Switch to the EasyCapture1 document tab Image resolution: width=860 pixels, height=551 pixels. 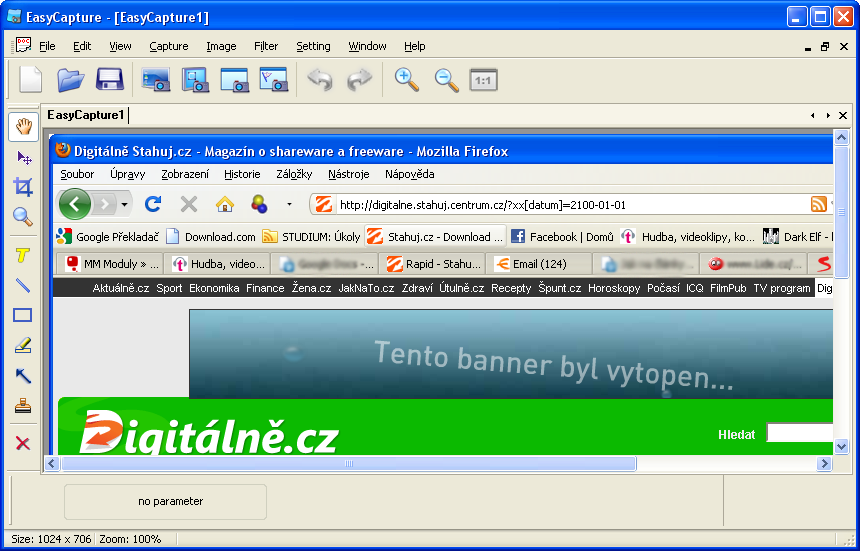pos(86,115)
